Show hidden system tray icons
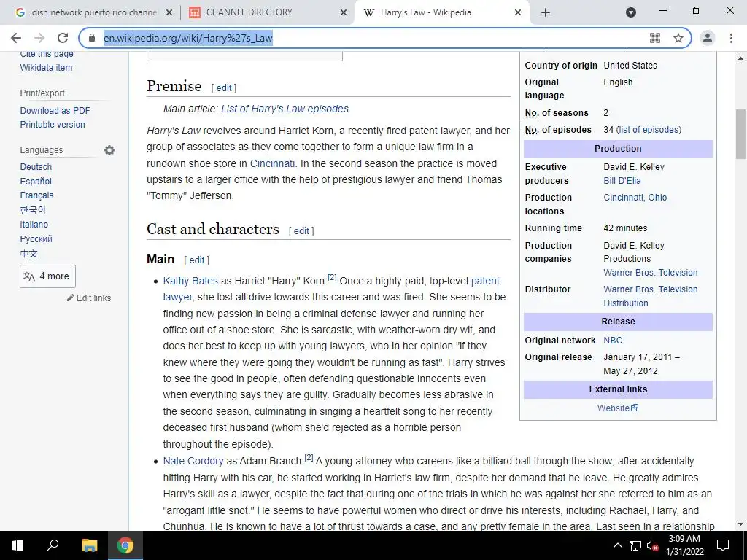The image size is (747, 560). coord(617,545)
